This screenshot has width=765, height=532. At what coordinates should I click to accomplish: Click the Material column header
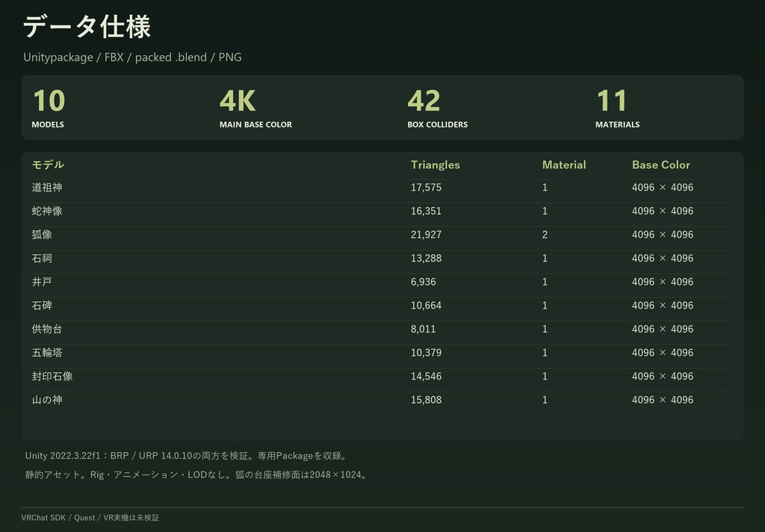564,165
